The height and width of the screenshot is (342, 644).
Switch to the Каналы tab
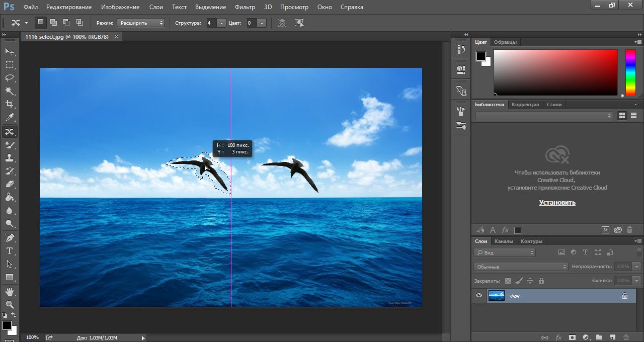click(x=504, y=241)
